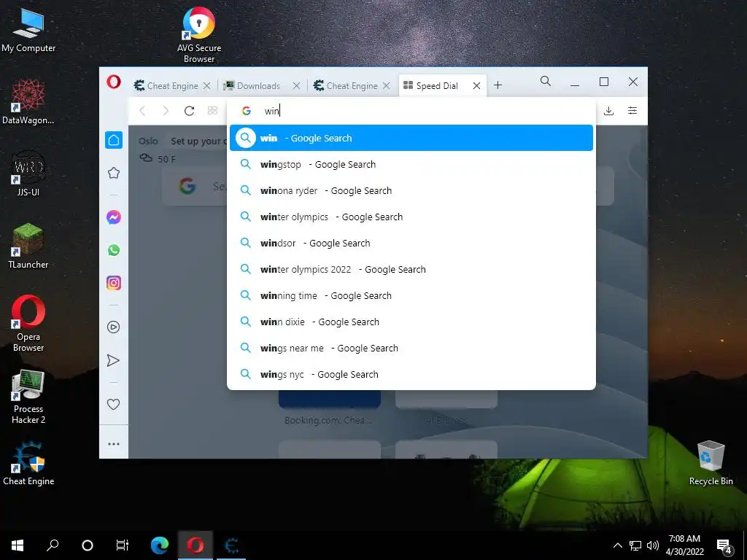
Task: Open Bookmarks star in Opera sidebar
Action: 113,173
